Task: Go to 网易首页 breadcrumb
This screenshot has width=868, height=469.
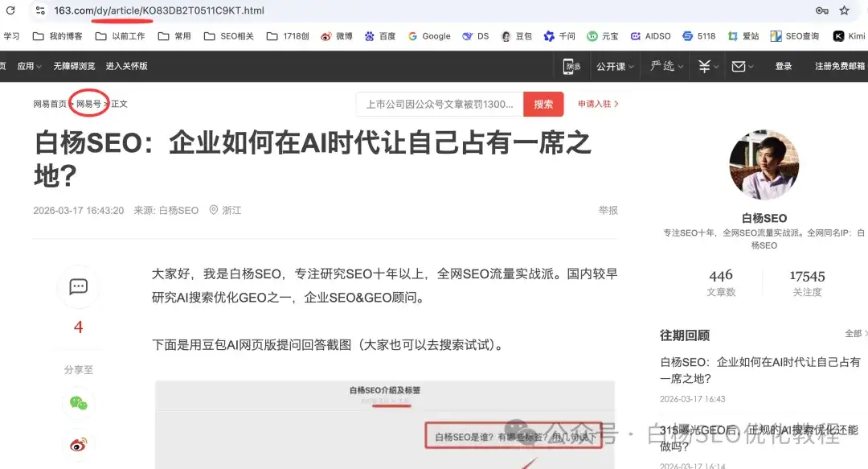Action: [50, 104]
